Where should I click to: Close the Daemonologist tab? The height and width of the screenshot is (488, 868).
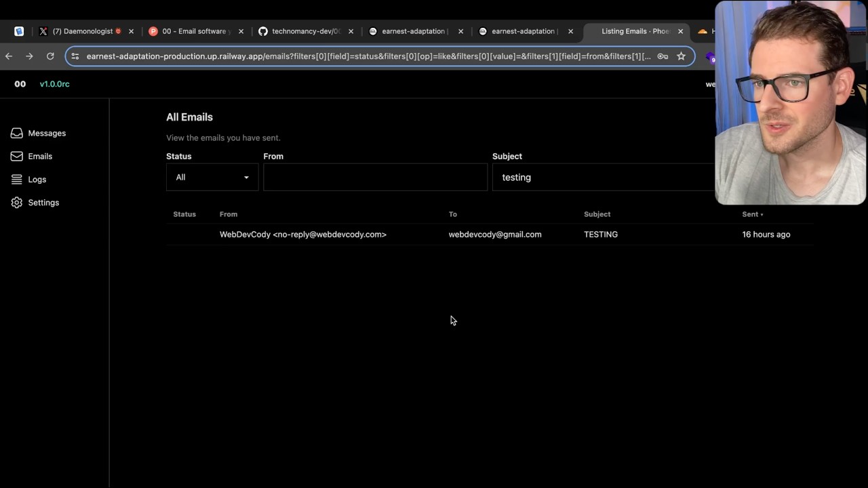click(132, 31)
